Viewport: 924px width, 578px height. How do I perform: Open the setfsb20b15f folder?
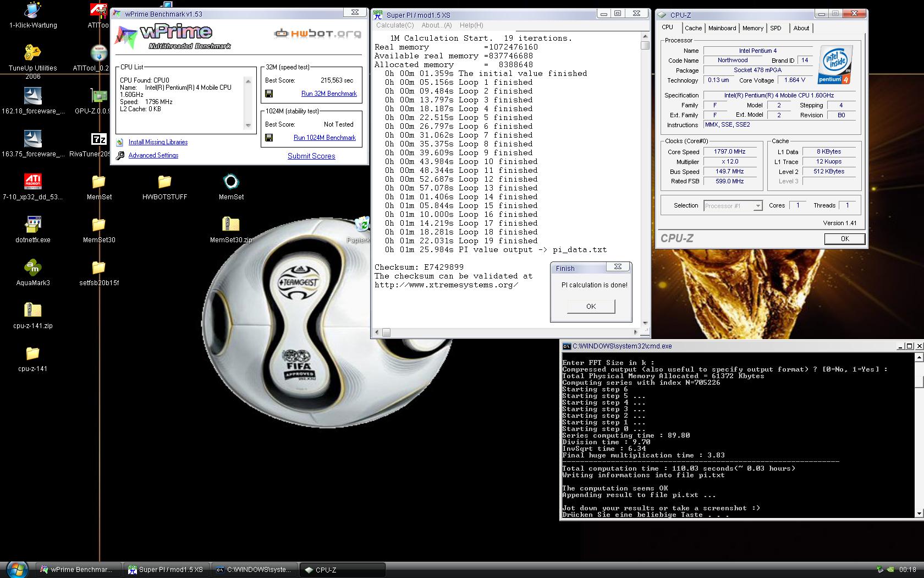pyautogui.click(x=99, y=273)
